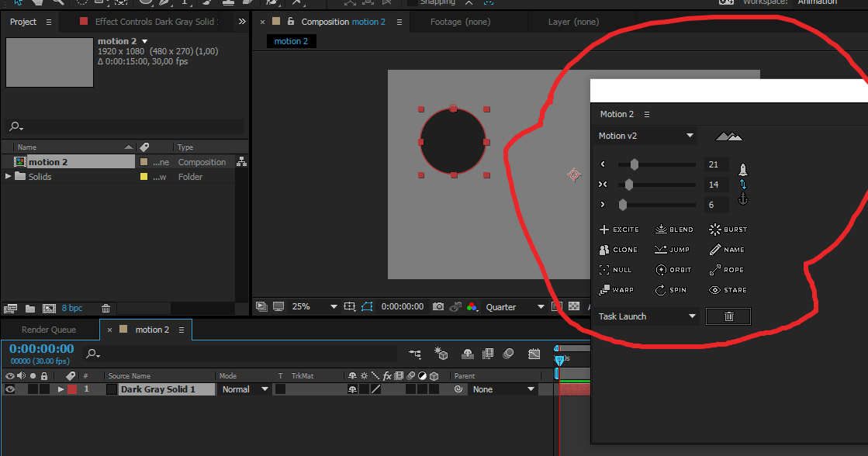Click the rocket icon beside the sliders

[x=743, y=169]
